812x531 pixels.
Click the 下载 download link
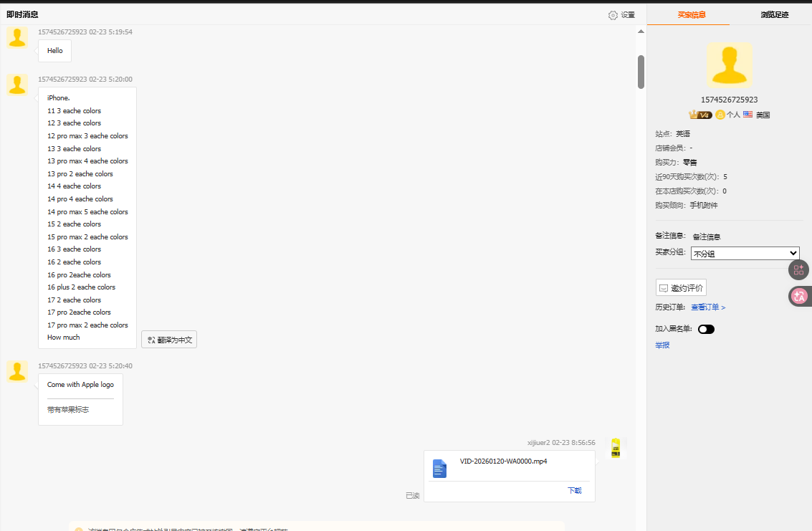point(574,491)
